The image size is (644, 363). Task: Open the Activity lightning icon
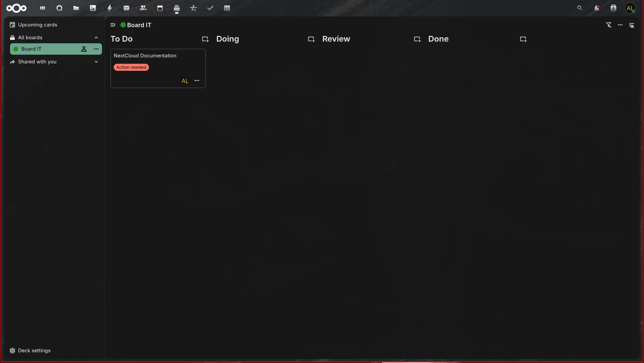pyautogui.click(x=110, y=8)
